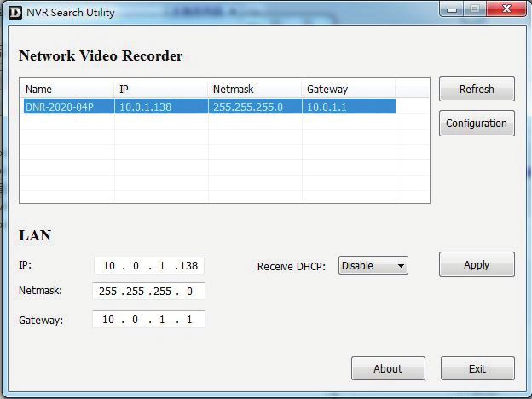Click the 10.0.1.1 gateway cell
Viewport: 532px width, 399px height.
click(349, 107)
